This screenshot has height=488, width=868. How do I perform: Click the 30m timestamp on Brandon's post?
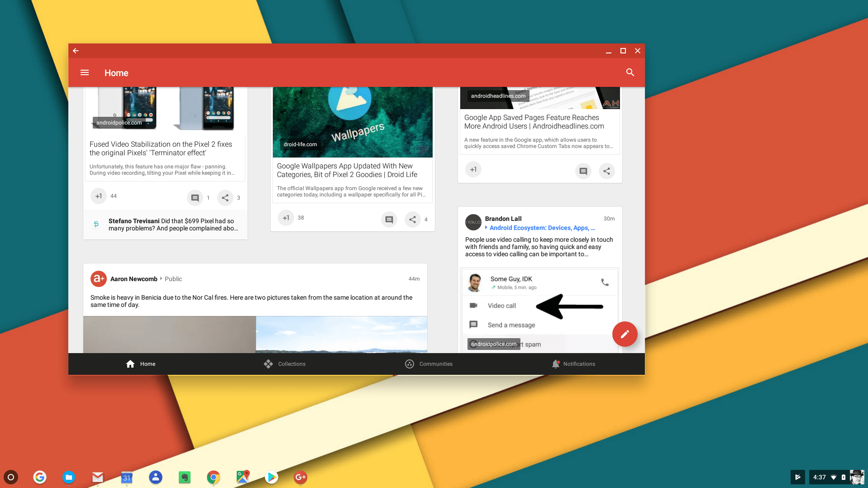[x=609, y=219]
